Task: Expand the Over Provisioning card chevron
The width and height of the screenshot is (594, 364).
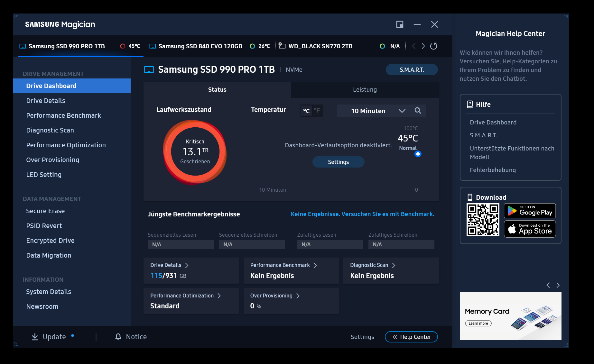Action: point(298,296)
